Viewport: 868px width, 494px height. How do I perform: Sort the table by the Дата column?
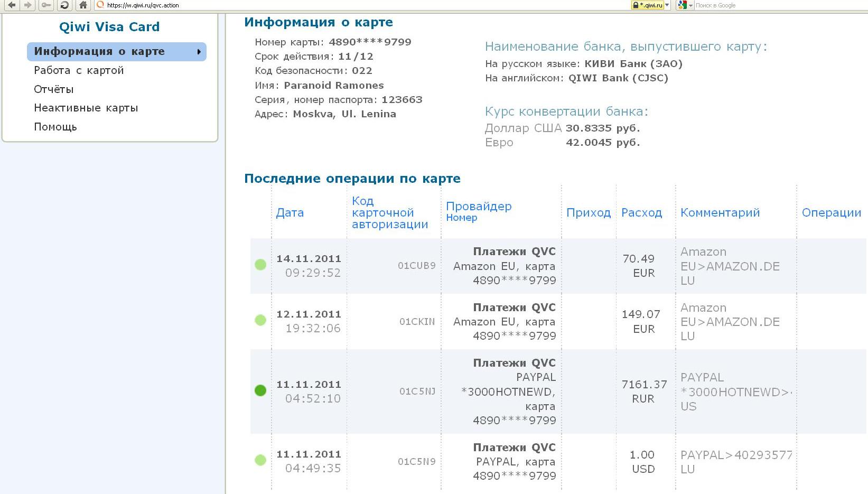tap(290, 212)
